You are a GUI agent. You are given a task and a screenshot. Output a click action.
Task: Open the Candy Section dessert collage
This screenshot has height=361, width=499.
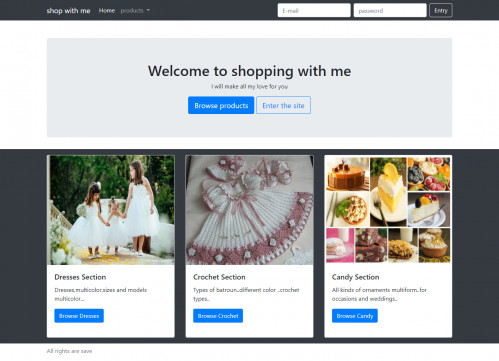coord(388,210)
